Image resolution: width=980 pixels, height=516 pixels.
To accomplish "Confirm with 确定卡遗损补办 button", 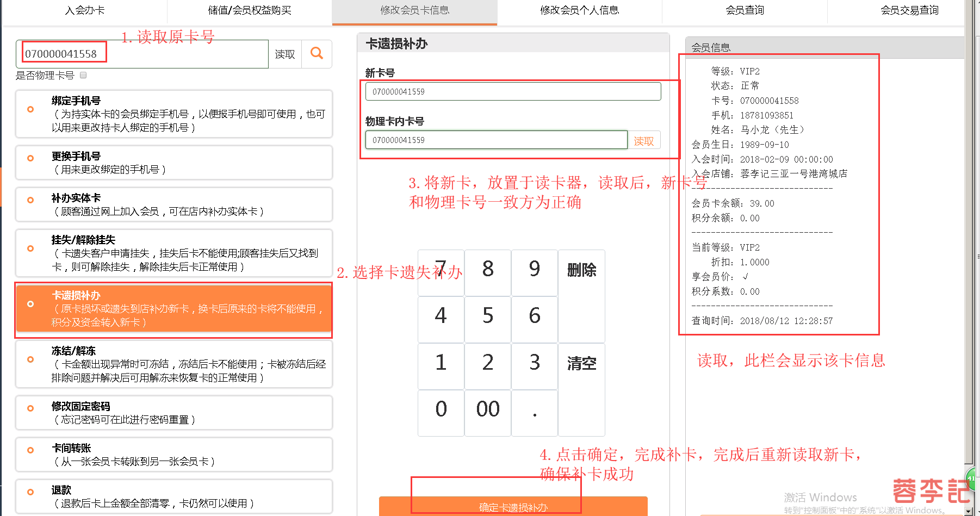I will point(513,507).
